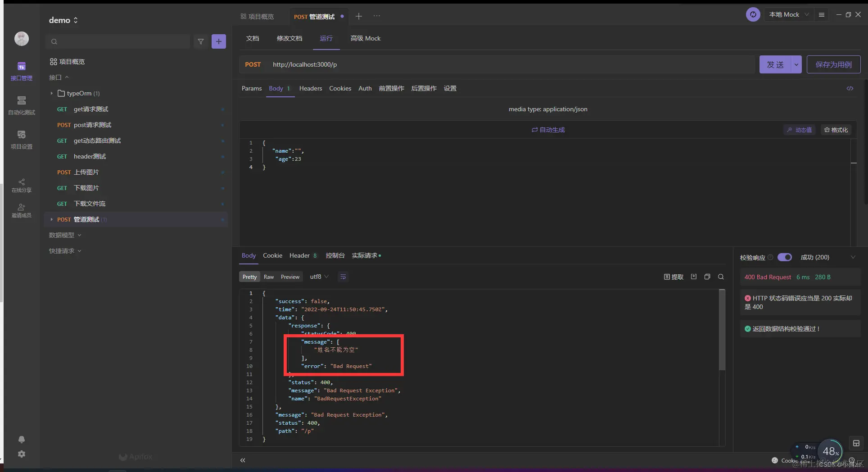
Task: Switch to the 项目概览 top tab
Action: pos(257,16)
